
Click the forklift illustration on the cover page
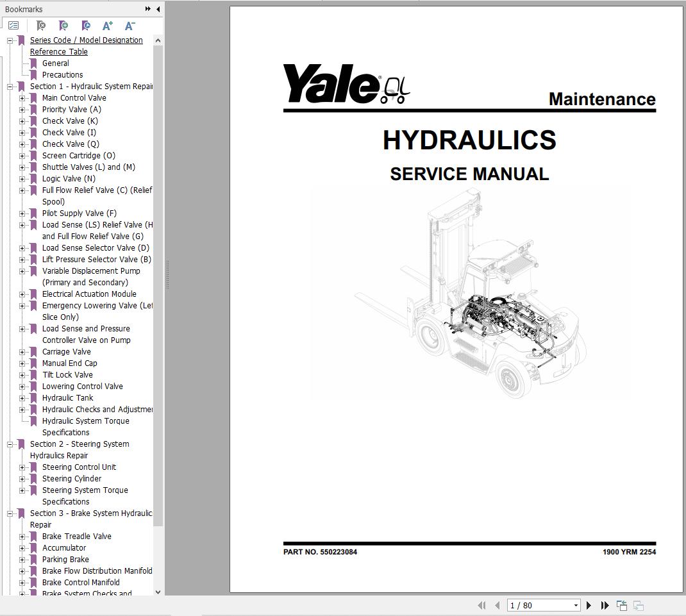click(x=471, y=293)
